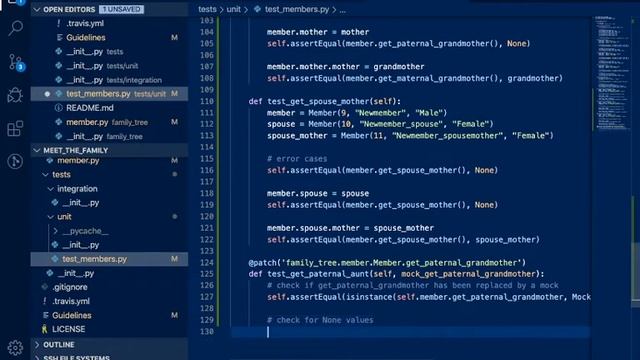Click the @patch decorator line
Viewport: 640px width, 360px height.
(387, 263)
